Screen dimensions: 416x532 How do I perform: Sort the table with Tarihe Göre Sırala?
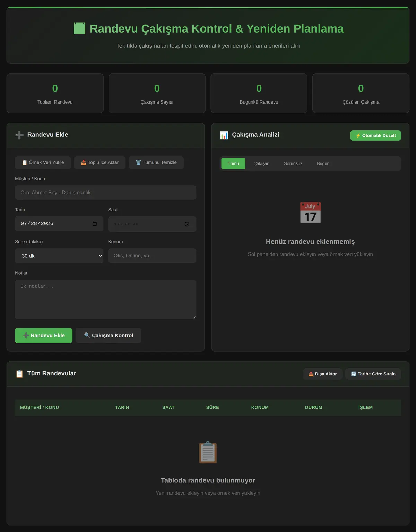[x=373, y=374]
